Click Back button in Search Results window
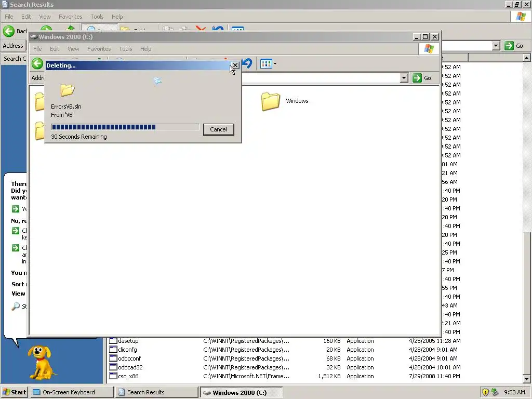 (x=15, y=31)
